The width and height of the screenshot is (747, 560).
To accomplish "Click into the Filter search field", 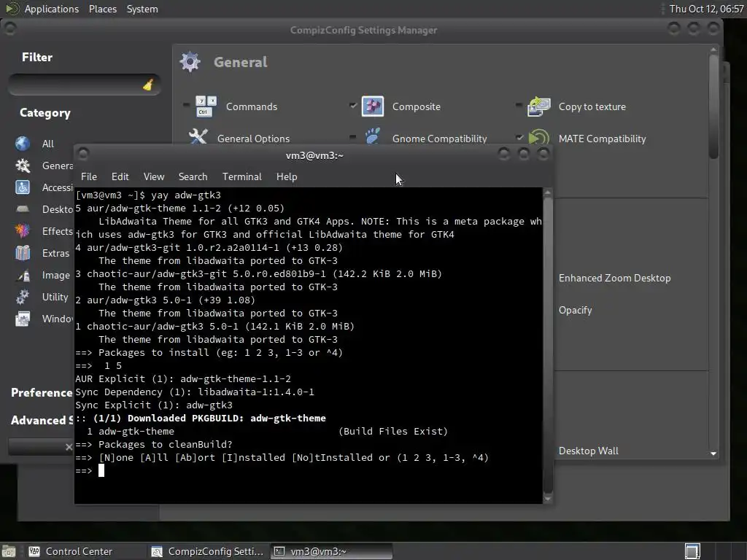I will point(85,85).
